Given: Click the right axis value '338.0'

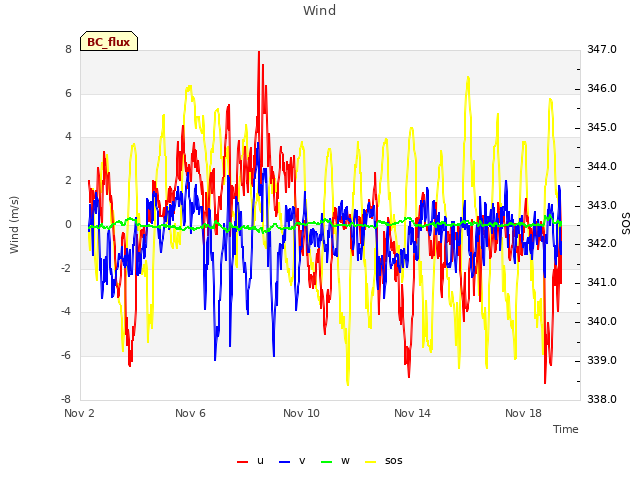Looking at the screenshot, I should tap(602, 399).
